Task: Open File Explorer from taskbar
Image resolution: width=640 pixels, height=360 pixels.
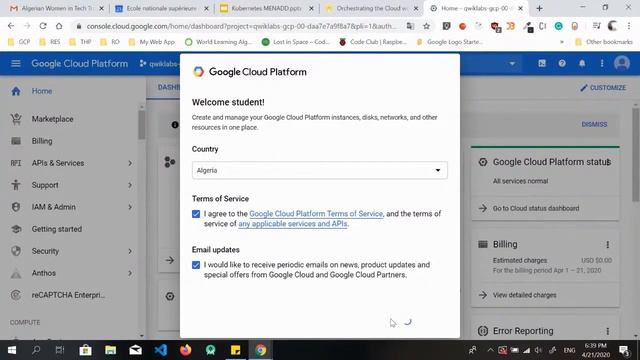Action: click(x=111, y=350)
